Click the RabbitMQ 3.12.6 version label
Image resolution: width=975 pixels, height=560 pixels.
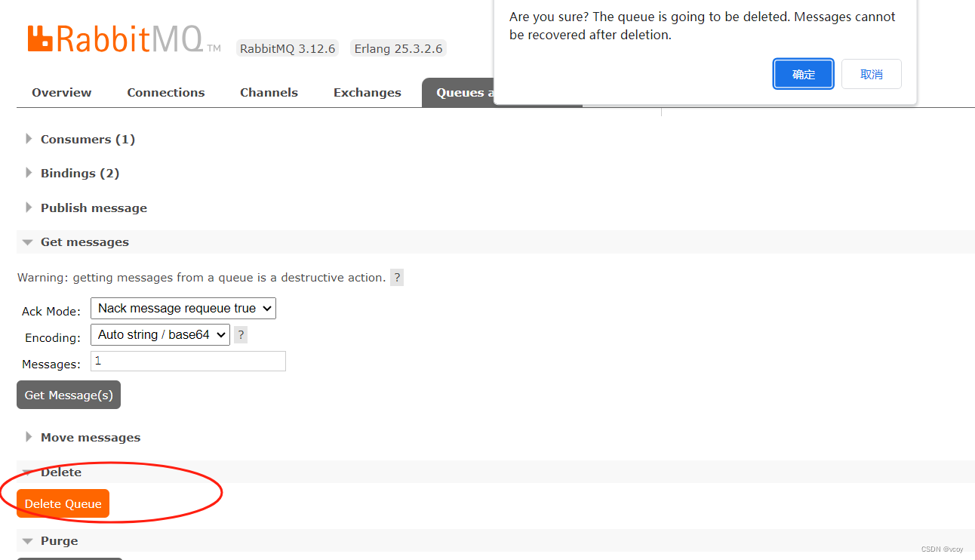tap(288, 48)
